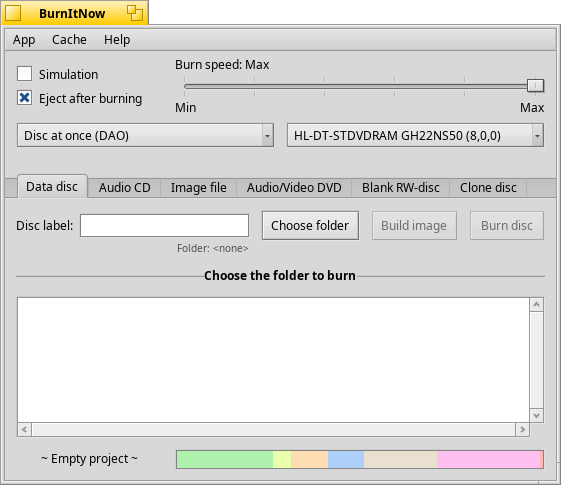Click the Burn disc button
Viewport: 561px width, 485px height.
coord(507,225)
